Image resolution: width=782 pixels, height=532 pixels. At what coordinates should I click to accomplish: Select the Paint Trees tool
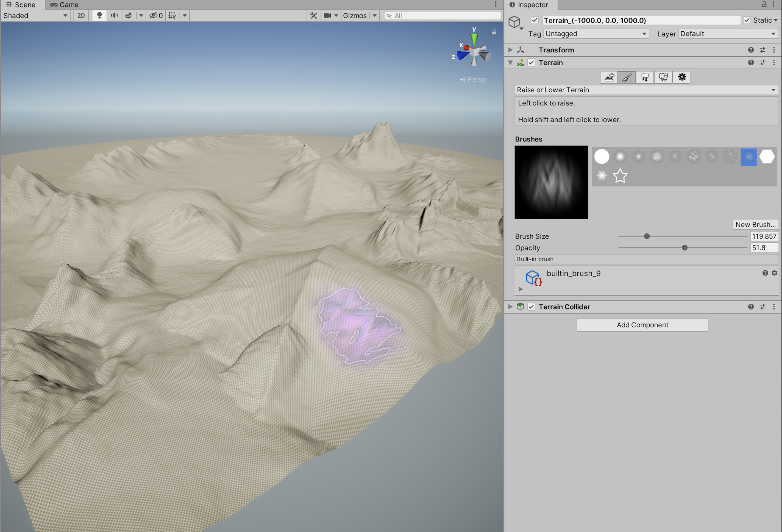(645, 77)
